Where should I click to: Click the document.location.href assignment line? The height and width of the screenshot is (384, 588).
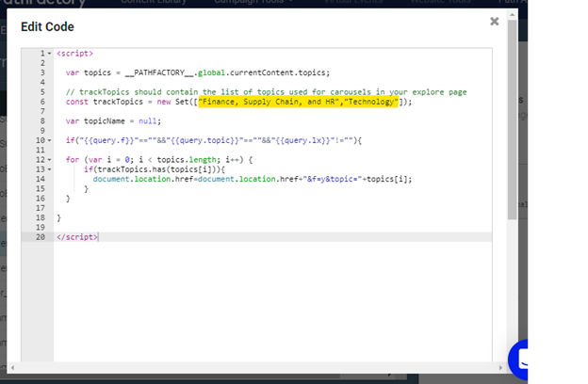coord(253,179)
